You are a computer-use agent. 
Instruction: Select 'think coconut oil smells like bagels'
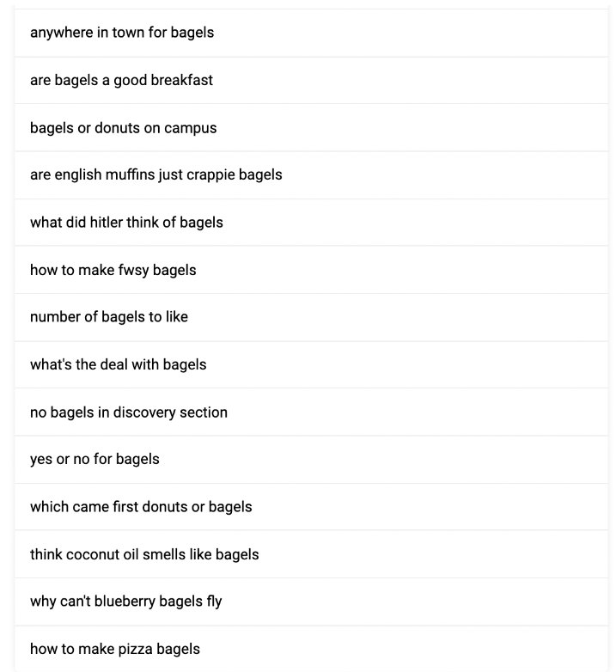144,554
